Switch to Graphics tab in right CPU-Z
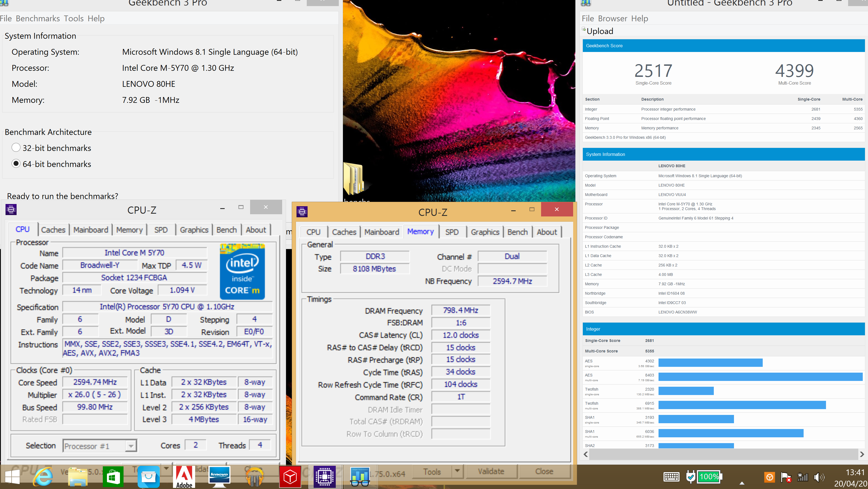Image resolution: width=868 pixels, height=489 pixels. click(x=485, y=232)
